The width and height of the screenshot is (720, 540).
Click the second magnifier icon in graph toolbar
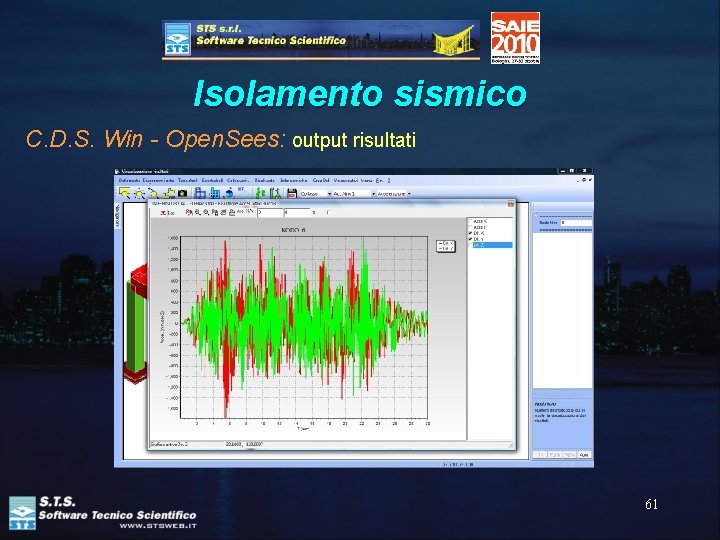coord(206,213)
